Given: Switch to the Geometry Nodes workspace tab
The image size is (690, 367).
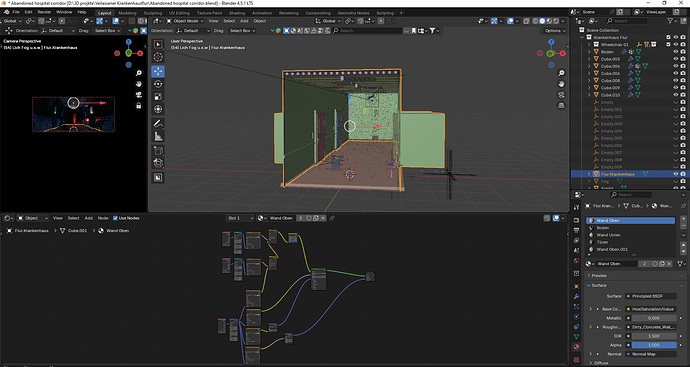Looking at the screenshot, I should tap(353, 13).
